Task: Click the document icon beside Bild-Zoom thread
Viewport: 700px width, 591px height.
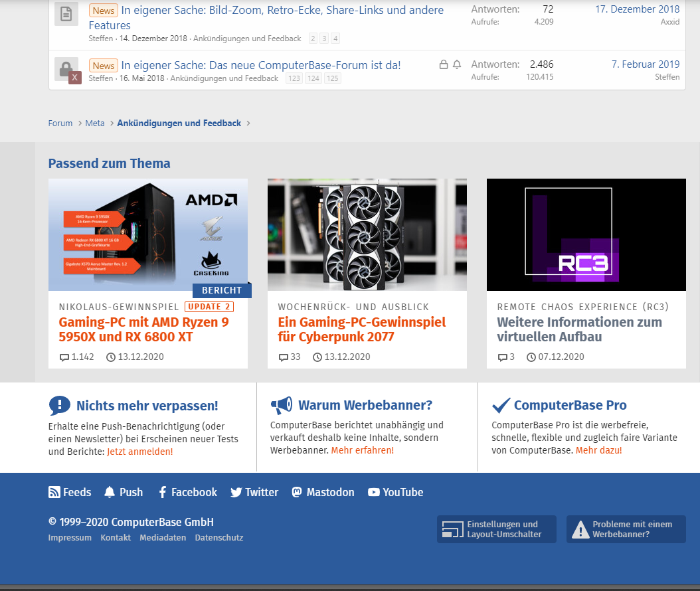Action: 66,14
